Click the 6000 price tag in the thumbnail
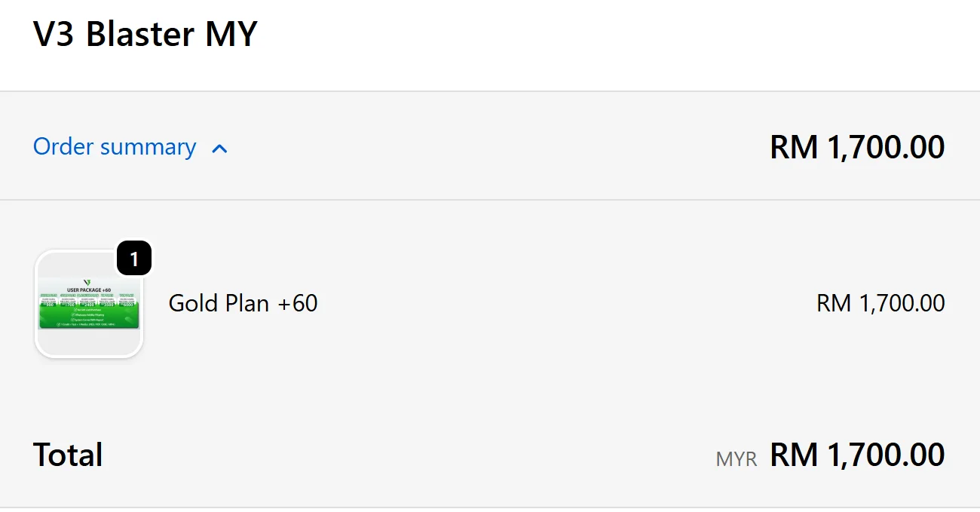The height and width of the screenshot is (512, 980). [x=130, y=305]
